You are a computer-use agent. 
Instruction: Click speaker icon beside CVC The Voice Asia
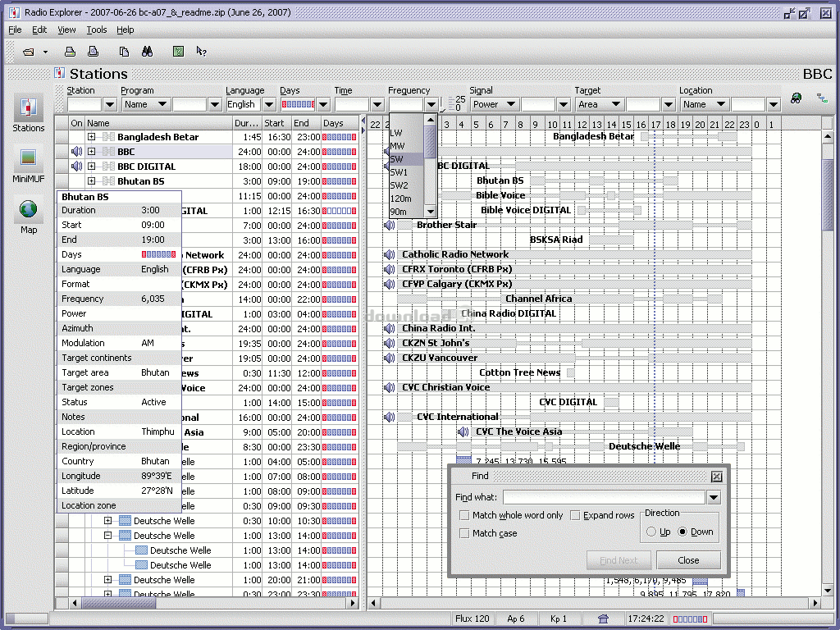[x=463, y=431]
